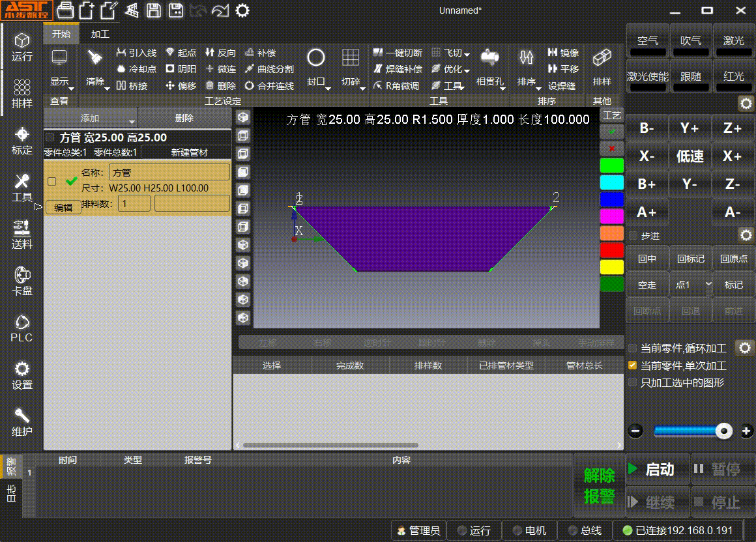Enable the 步进 step mode checkbox
This screenshot has height=542, width=756.
tap(633, 236)
